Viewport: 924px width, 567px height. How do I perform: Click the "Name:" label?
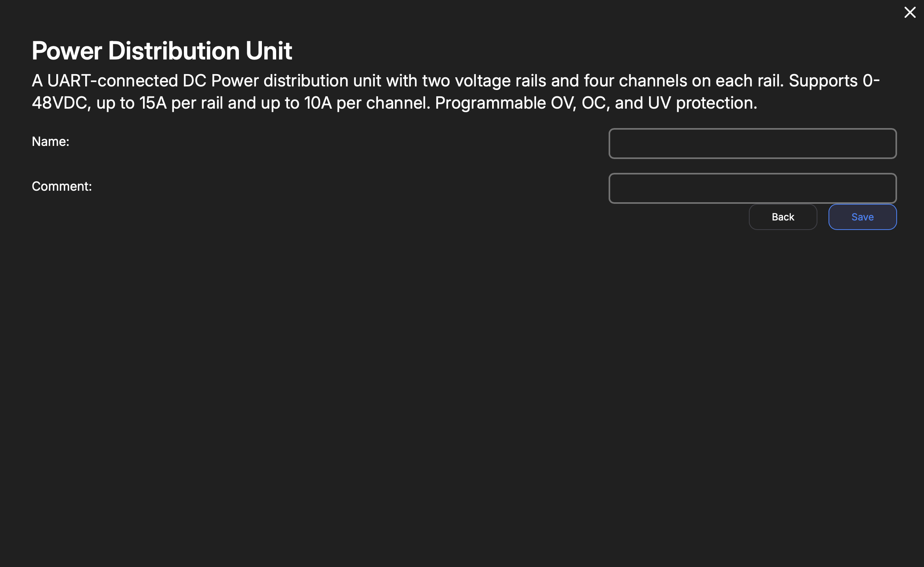tap(51, 142)
